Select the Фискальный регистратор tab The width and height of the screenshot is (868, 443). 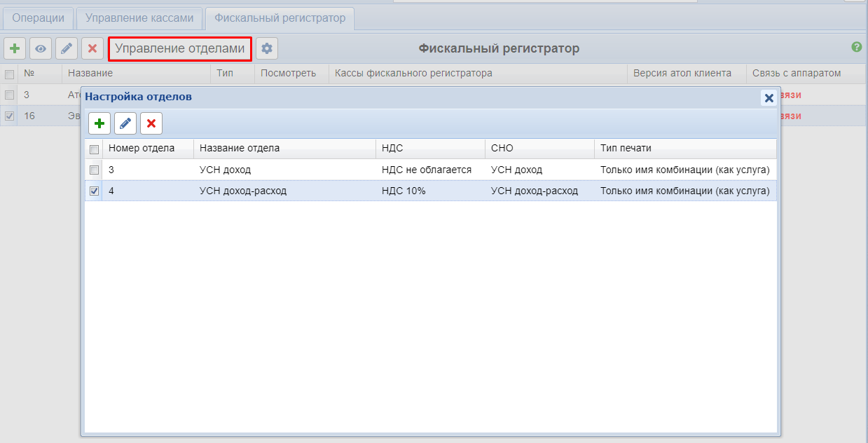pyautogui.click(x=280, y=18)
